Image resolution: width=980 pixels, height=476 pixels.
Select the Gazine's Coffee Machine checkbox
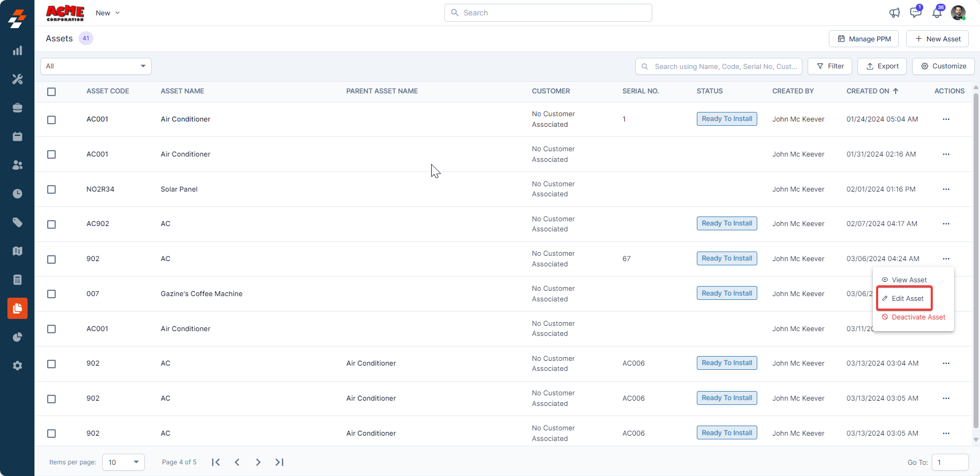click(x=51, y=294)
